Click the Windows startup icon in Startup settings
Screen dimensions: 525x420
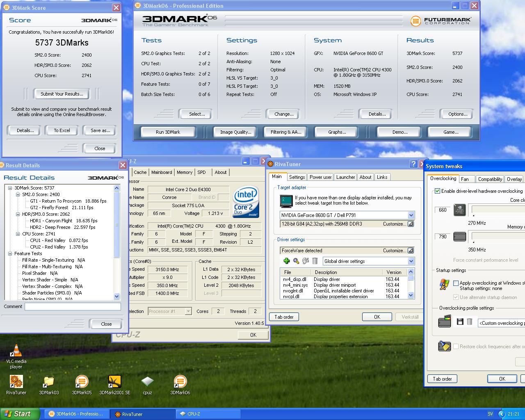click(x=444, y=284)
